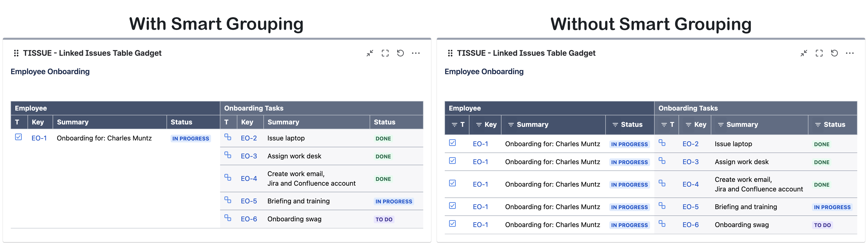Screen dimensions: 868x245
Task: Expand right gadget to fullscreen
Action: pos(819,53)
